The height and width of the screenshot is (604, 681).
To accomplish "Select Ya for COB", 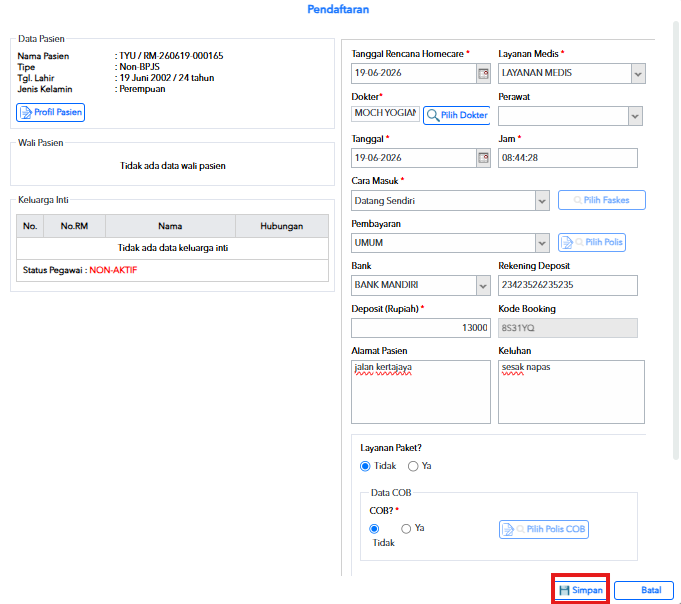I will (406, 529).
